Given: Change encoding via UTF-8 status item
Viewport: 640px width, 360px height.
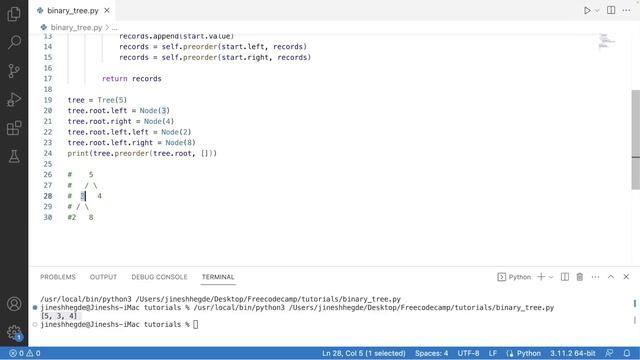Looking at the screenshot, I should click(468, 353).
